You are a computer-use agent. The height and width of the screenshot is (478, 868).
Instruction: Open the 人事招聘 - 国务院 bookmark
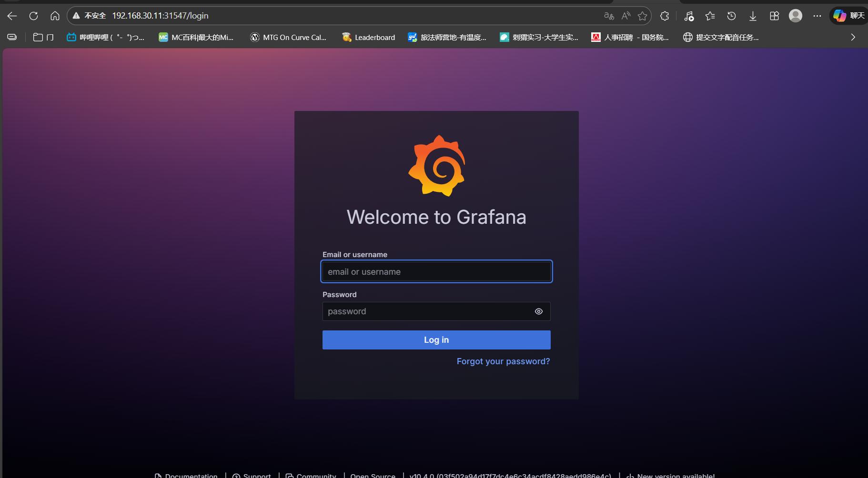pos(630,37)
